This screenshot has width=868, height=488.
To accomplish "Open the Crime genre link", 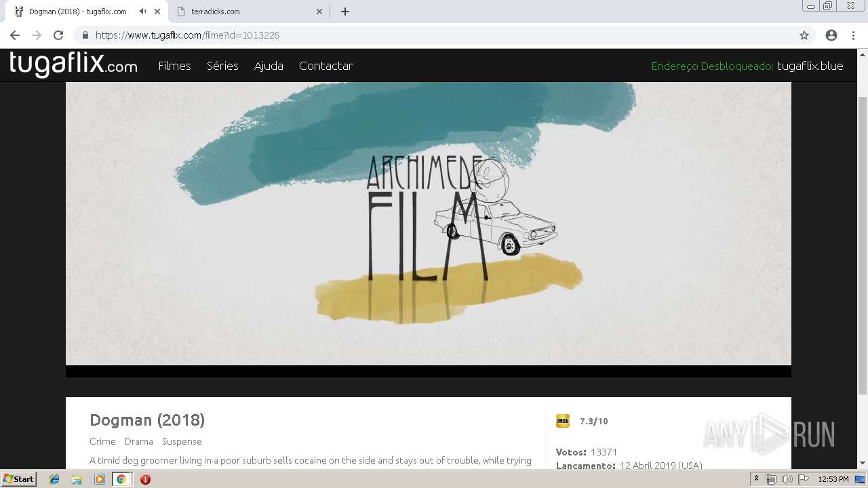I will pyautogui.click(x=102, y=441).
